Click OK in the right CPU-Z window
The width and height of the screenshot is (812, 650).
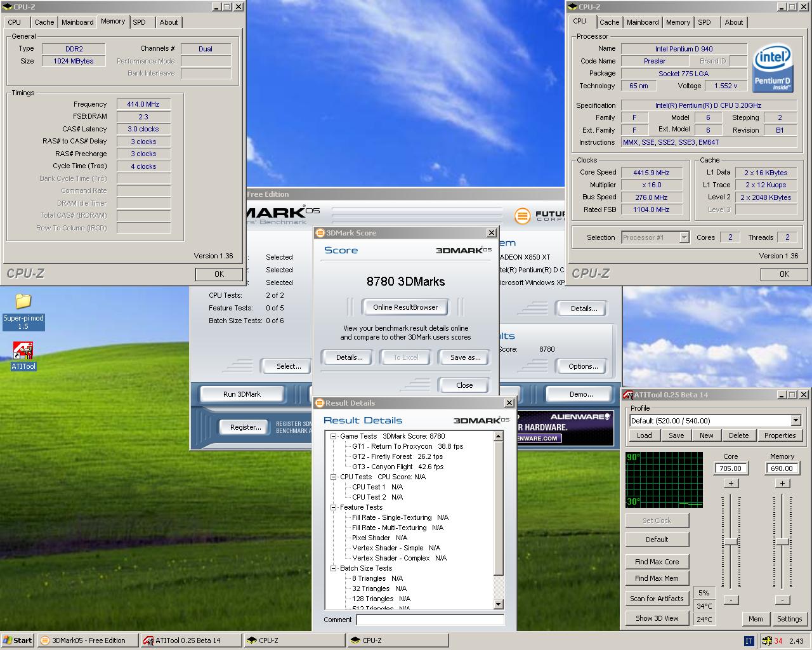[784, 274]
